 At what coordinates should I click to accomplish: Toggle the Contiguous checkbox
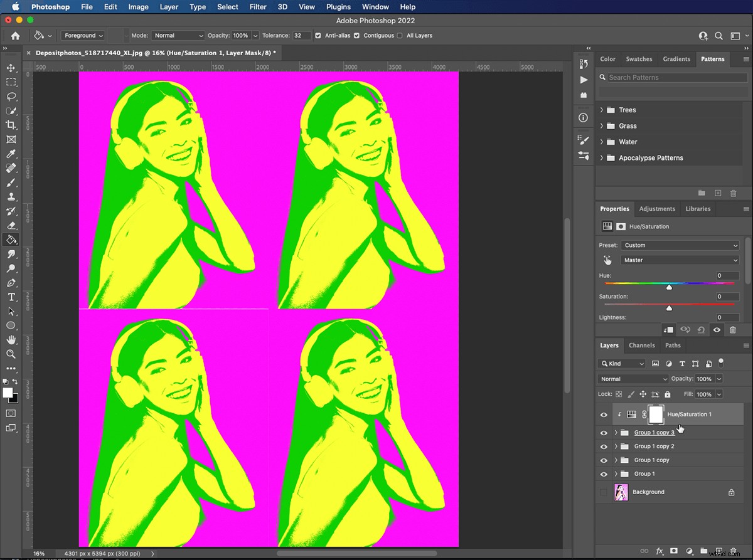pyautogui.click(x=357, y=36)
